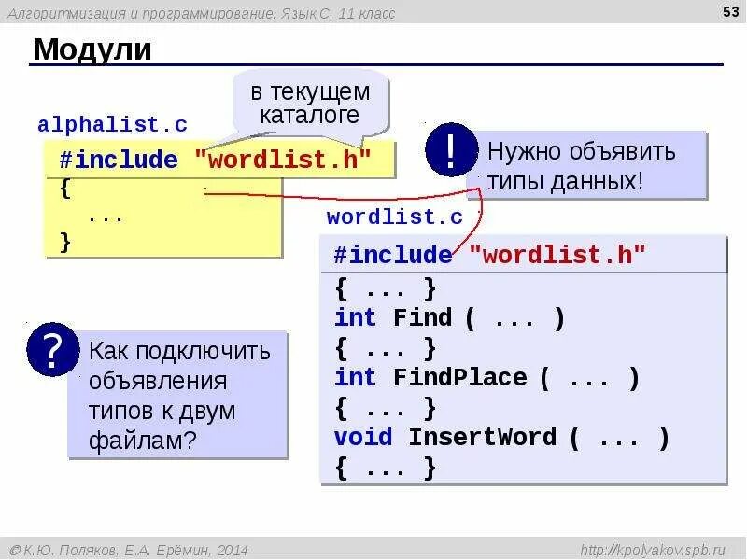This screenshot has width=747, height=560.
Task: Click the #include line in the alphalist.c box
Action: click(x=216, y=160)
